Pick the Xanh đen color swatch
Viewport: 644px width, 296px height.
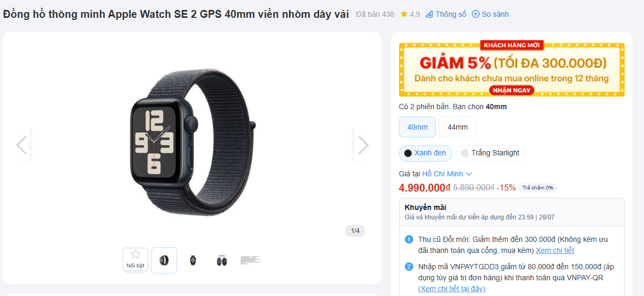(408, 153)
